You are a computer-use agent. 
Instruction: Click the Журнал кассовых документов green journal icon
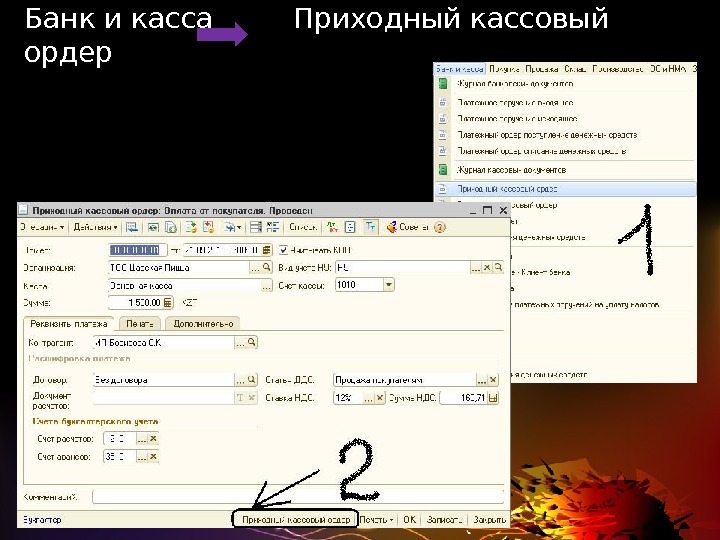pyautogui.click(x=443, y=169)
